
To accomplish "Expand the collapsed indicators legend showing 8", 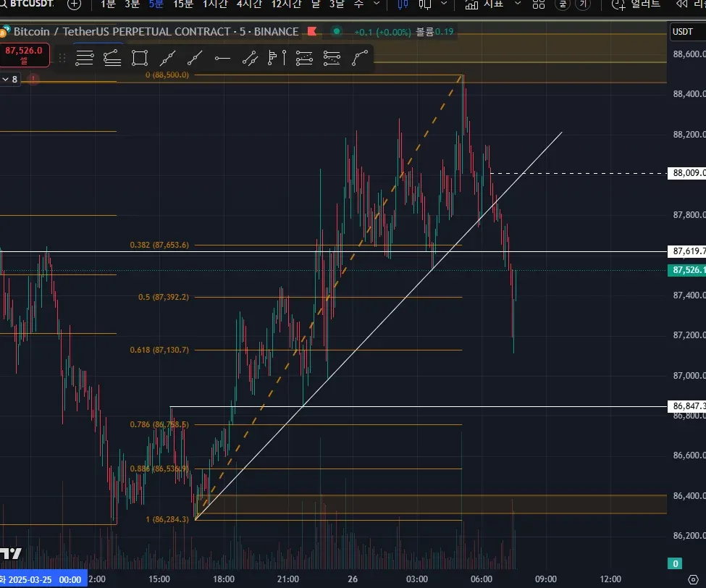I will click(x=10, y=79).
